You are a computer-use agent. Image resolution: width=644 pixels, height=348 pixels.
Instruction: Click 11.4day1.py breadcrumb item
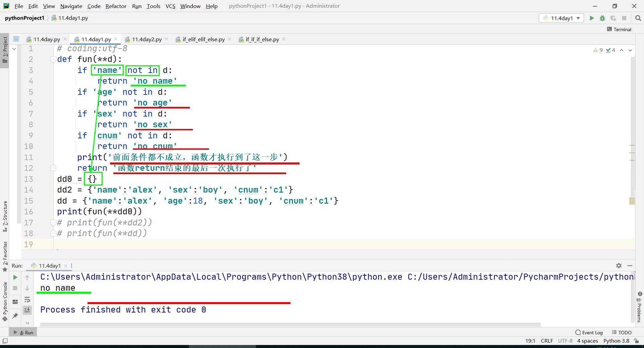(70, 18)
